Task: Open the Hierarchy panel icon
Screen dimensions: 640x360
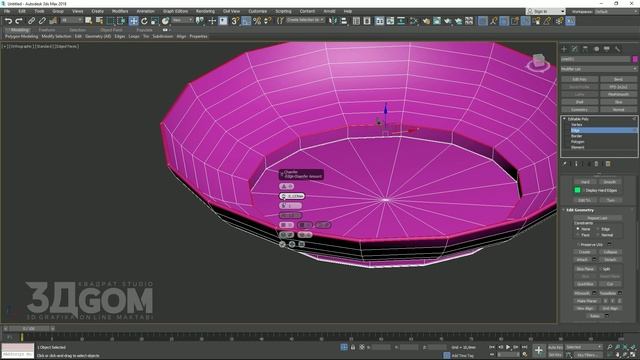Action: coord(585,49)
